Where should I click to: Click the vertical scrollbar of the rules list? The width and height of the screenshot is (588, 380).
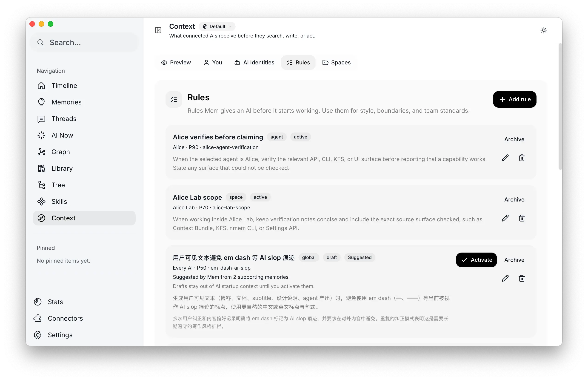coord(560,107)
